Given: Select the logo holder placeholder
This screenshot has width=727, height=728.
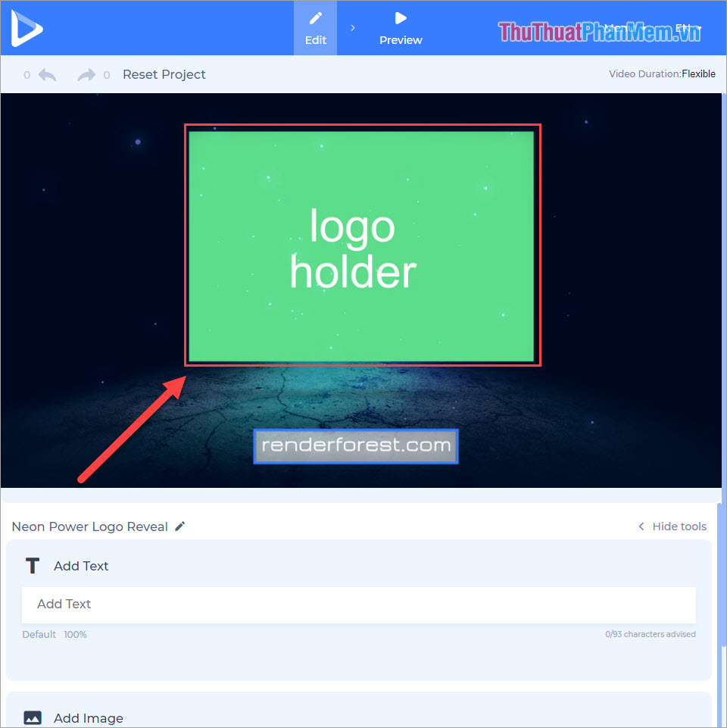Looking at the screenshot, I should pos(362,246).
